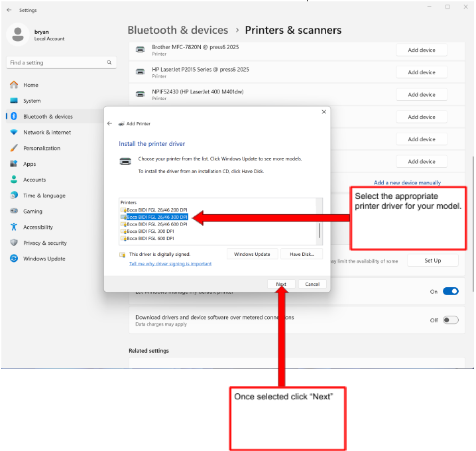Image resolution: width=476 pixels, height=451 pixels.
Task: Click the Settings page scrollbar
Action: pyautogui.click(x=473, y=224)
